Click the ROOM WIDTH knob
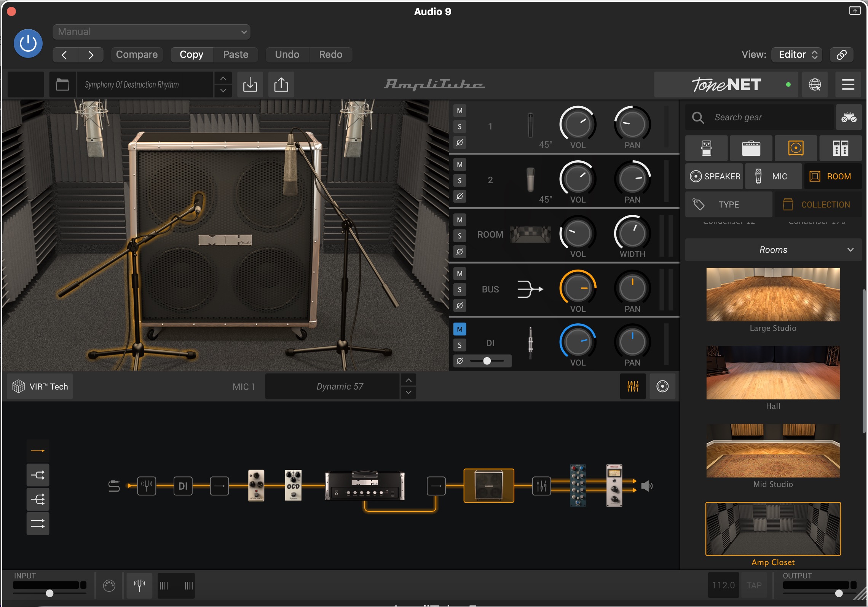The width and height of the screenshot is (868, 607). click(x=632, y=233)
